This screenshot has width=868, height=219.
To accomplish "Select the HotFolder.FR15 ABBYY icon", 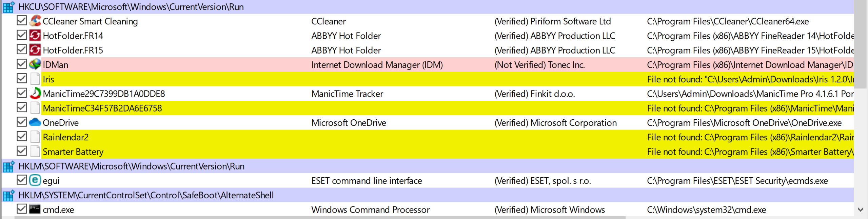I will coord(35,50).
